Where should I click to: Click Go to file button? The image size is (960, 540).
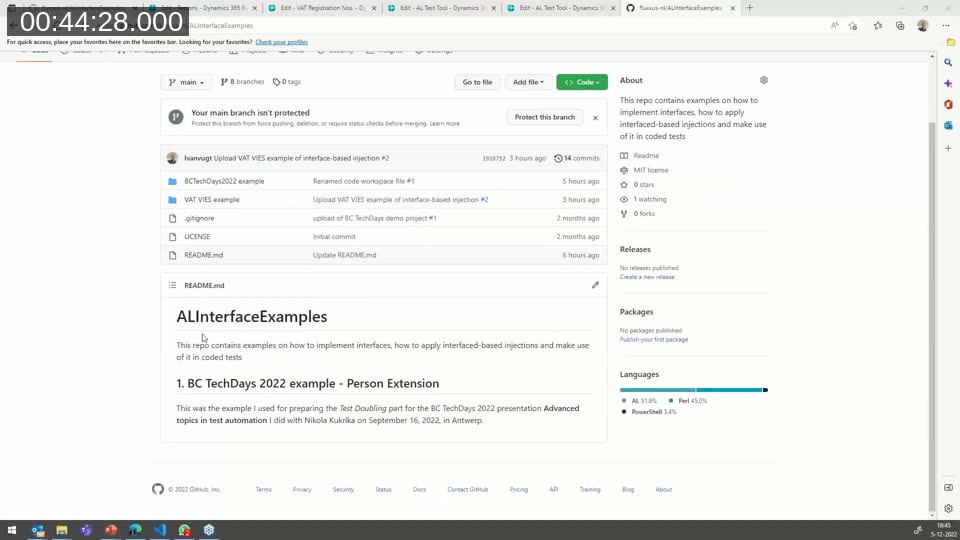(477, 82)
